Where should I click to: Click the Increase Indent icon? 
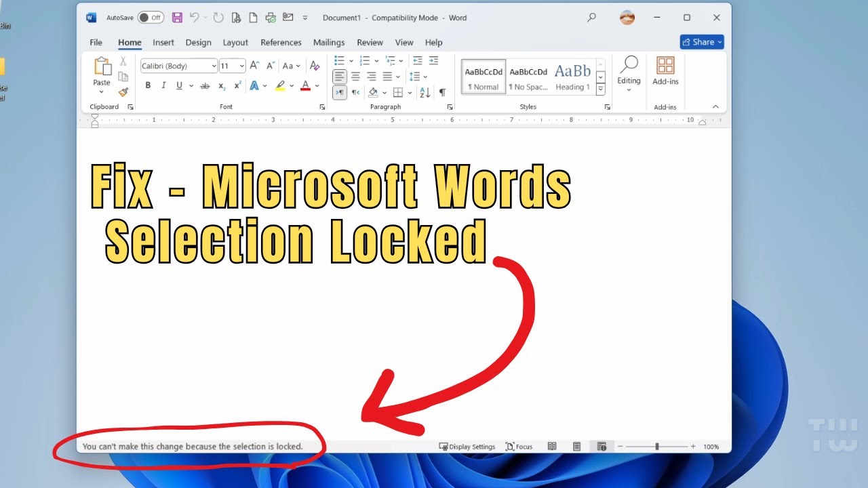[434, 60]
